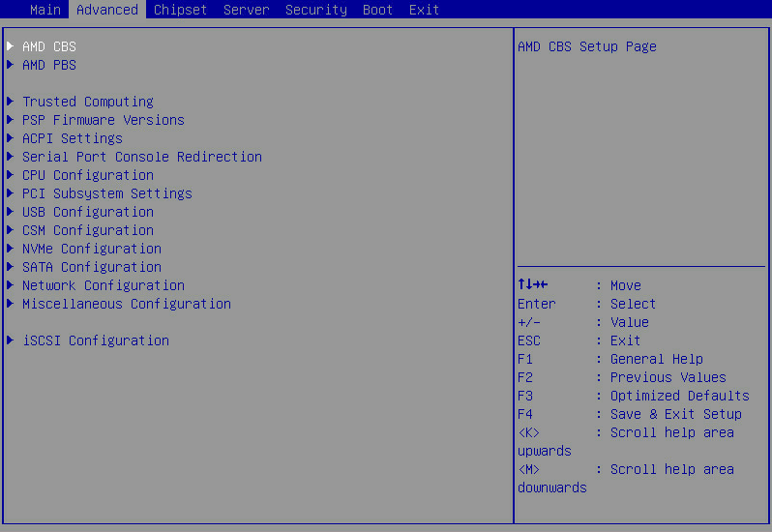Viewport: 772px width, 532px height.
Task: Click the 'upwards' legend text
Action: (x=545, y=452)
